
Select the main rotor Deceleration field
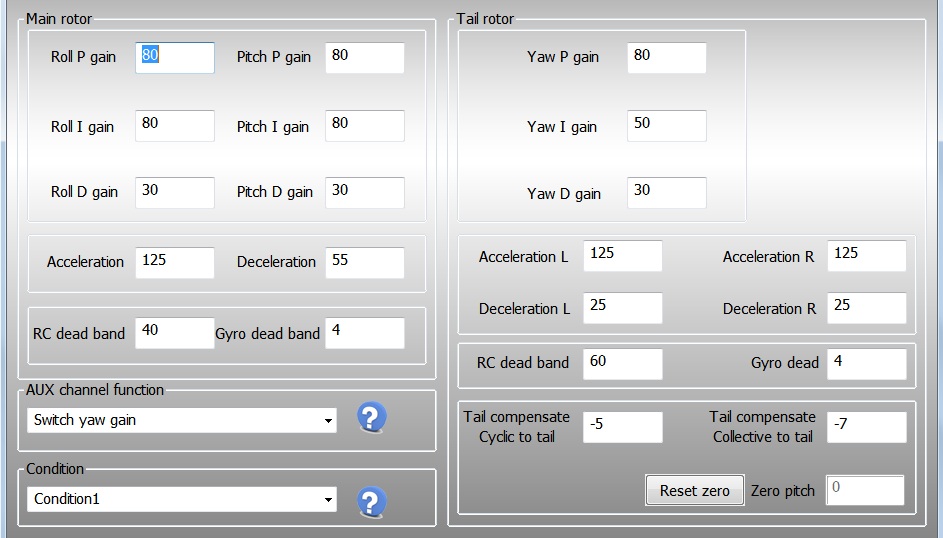[x=365, y=262]
